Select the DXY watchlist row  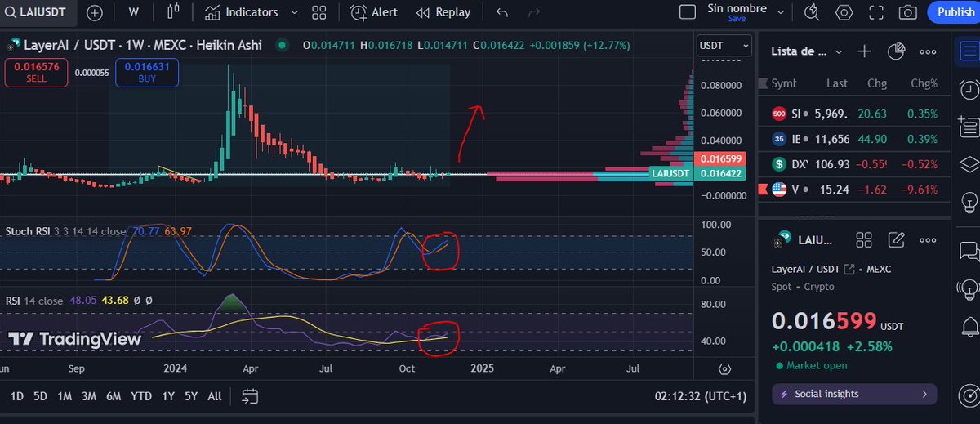click(x=853, y=164)
